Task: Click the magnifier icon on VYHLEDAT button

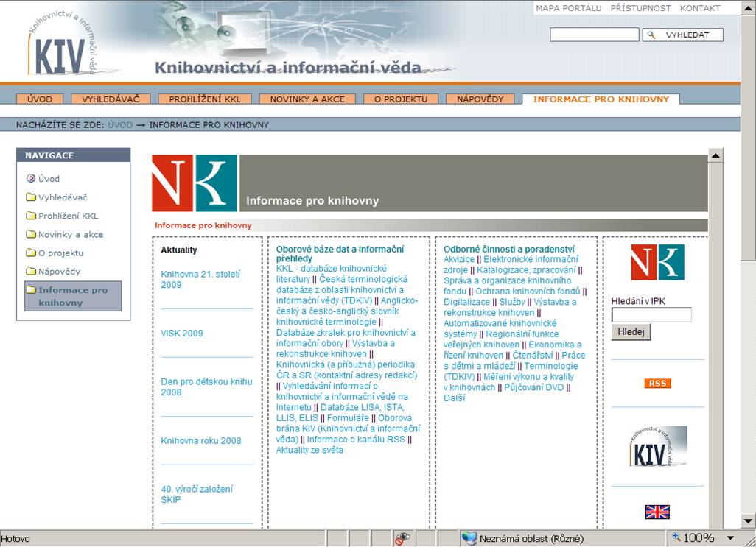Action: tap(651, 35)
